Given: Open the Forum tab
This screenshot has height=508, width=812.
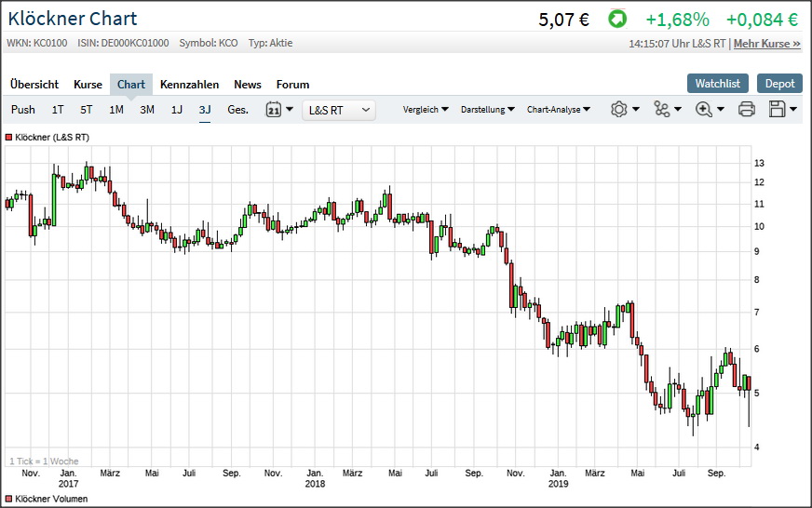Looking at the screenshot, I should click(292, 85).
